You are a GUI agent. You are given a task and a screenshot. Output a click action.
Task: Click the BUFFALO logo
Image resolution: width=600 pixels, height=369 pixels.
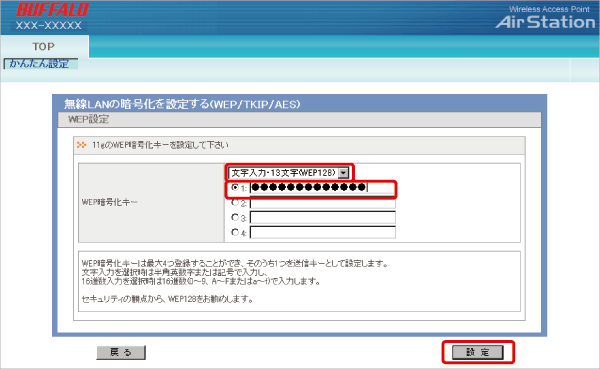[x=52, y=10]
